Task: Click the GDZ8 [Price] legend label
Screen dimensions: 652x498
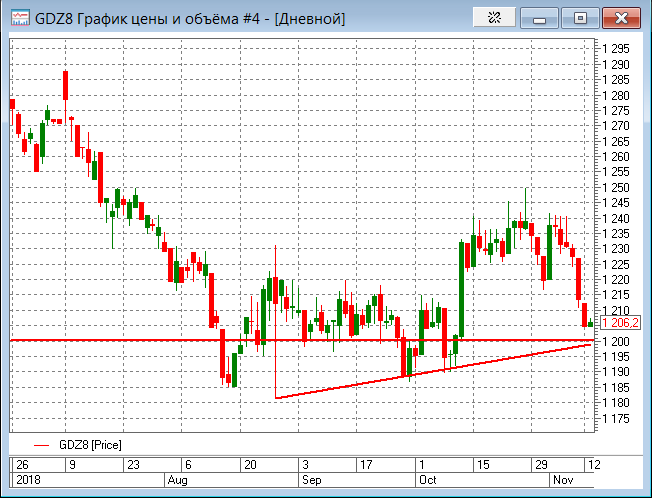Action: [x=90, y=444]
